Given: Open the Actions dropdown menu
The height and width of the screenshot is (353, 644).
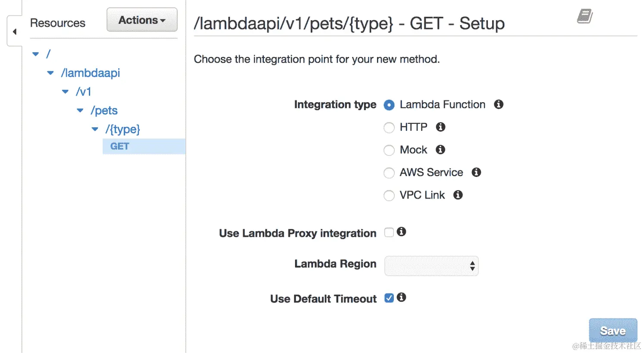Looking at the screenshot, I should [142, 20].
